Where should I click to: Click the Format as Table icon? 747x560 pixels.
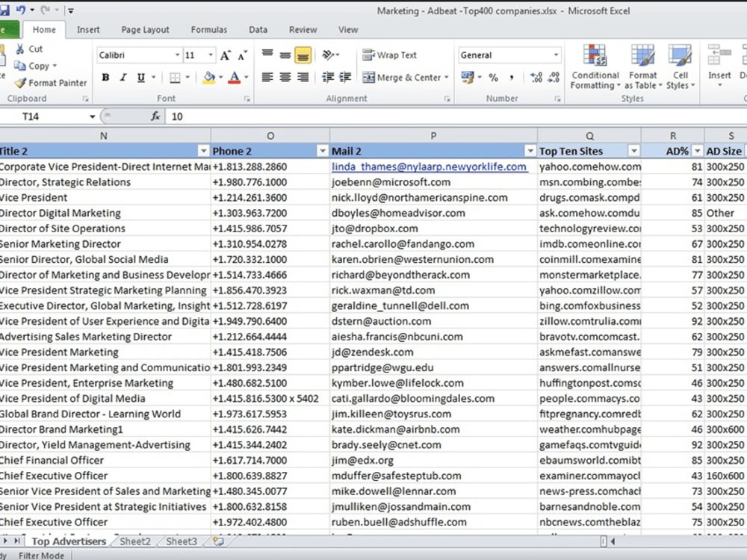[642, 67]
